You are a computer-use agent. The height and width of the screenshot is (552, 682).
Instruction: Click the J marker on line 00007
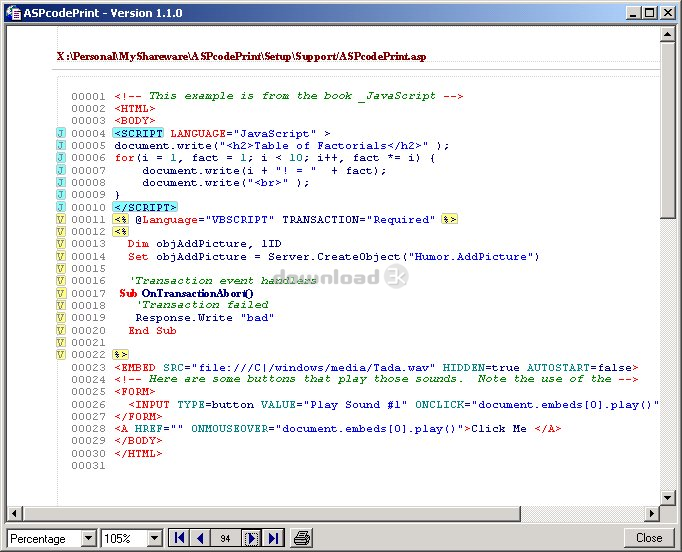pyautogui.click(x=61, y=170)
